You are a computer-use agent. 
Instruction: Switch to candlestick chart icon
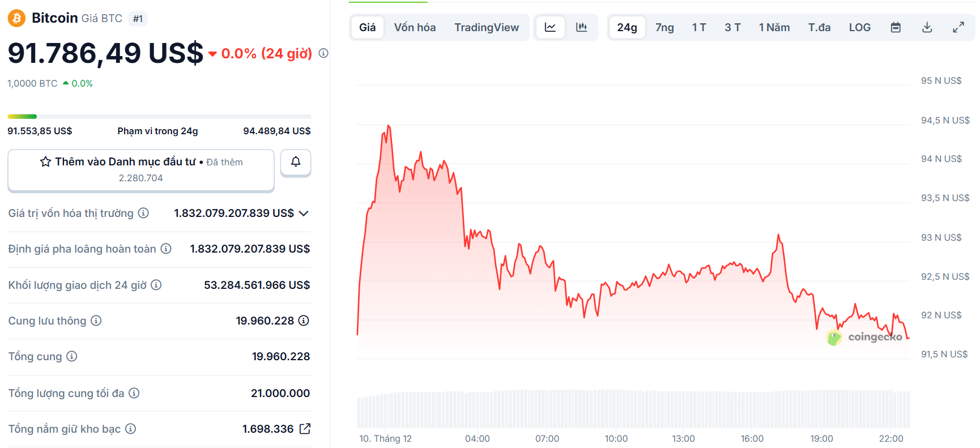582,27
